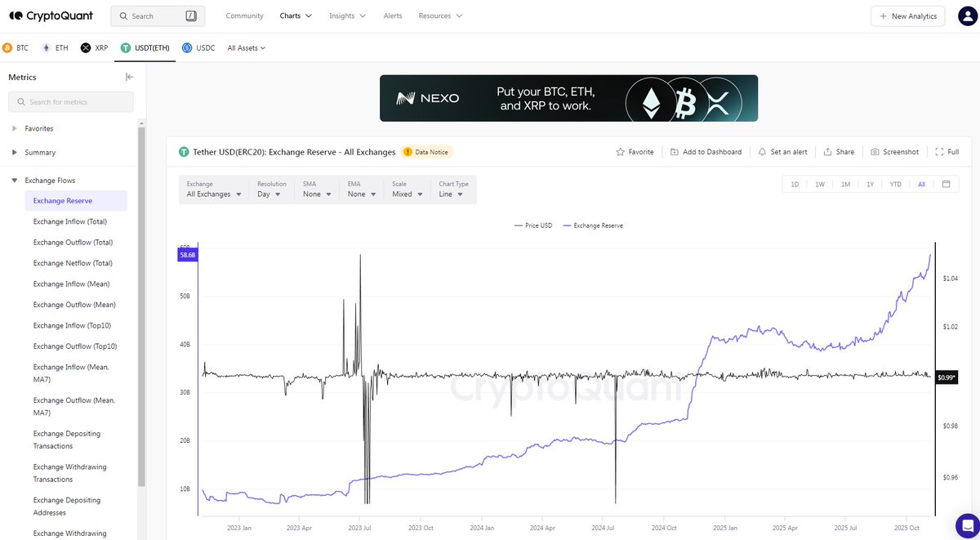Image resolution: width=980 pixels, height=540 pixels.
Task: Select the USDC asset icon
Action: (187, 48)
